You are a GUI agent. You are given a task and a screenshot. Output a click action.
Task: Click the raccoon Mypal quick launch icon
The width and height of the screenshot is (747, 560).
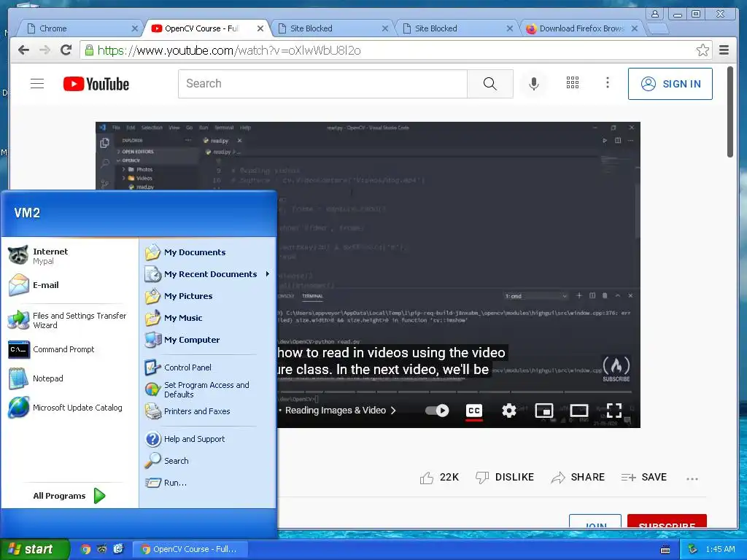[x=102, y=549]
